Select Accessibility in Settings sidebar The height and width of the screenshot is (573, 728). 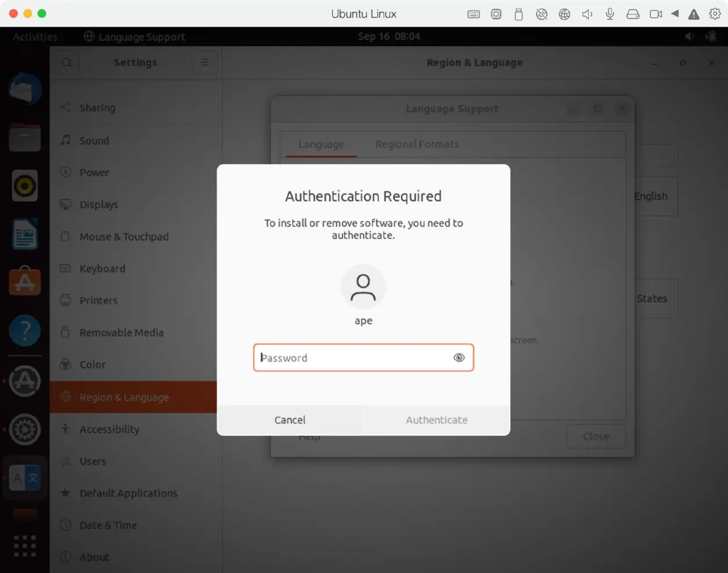tap(136, 429)
